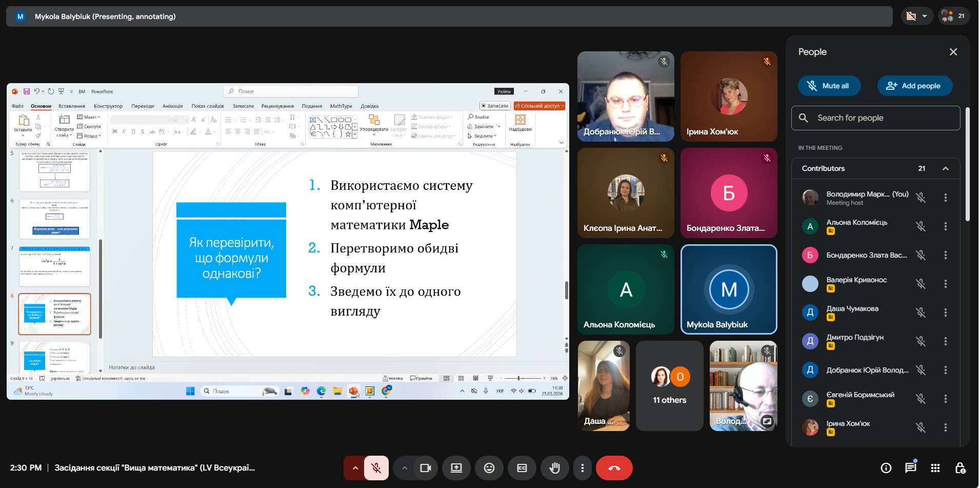Open the emoji reactions icon

489,468
